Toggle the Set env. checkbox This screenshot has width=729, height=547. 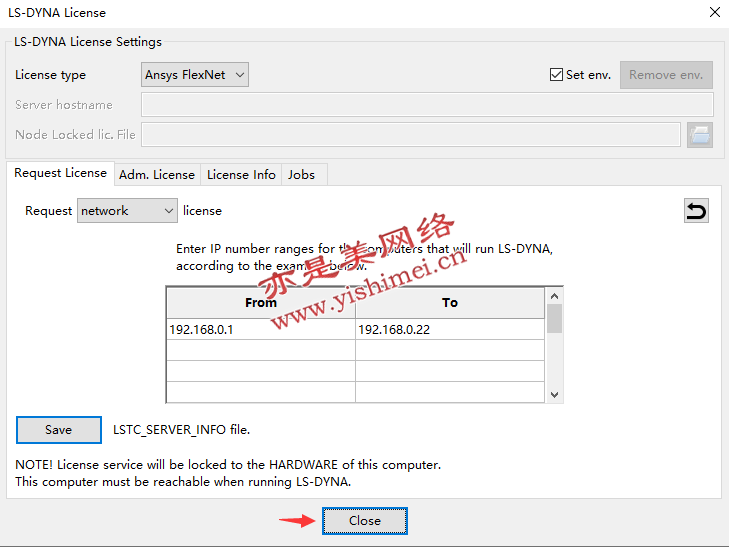pos(556,75)
